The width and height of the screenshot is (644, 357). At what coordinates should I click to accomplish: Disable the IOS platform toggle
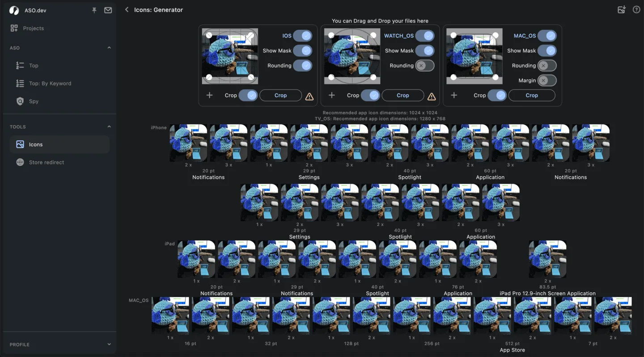point(303,36)
